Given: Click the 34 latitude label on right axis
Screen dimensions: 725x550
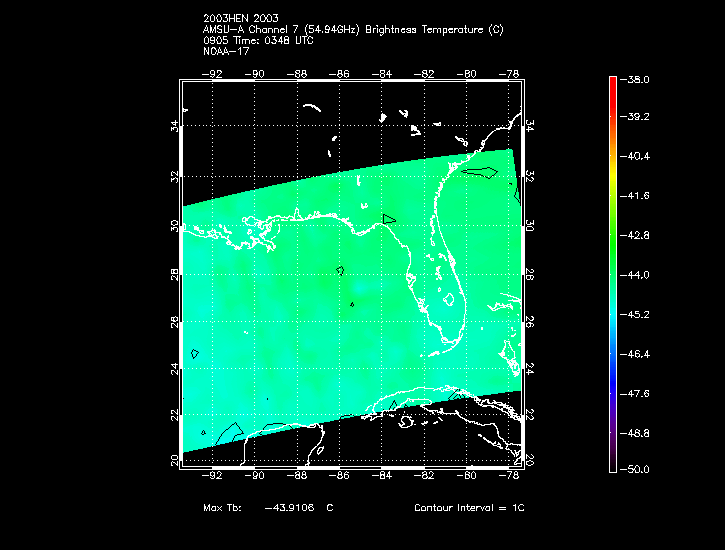Looking at the screenshot, I should click(530, 125).
